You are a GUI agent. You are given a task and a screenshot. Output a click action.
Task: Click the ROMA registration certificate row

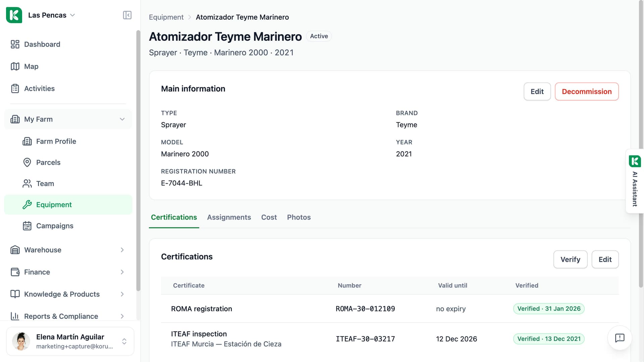390,309
